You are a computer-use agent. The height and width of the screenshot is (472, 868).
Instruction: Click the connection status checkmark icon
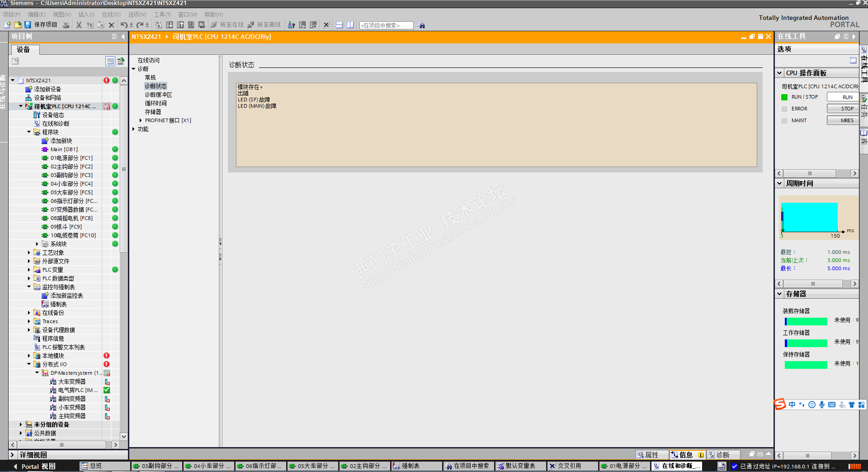[735, 466]
